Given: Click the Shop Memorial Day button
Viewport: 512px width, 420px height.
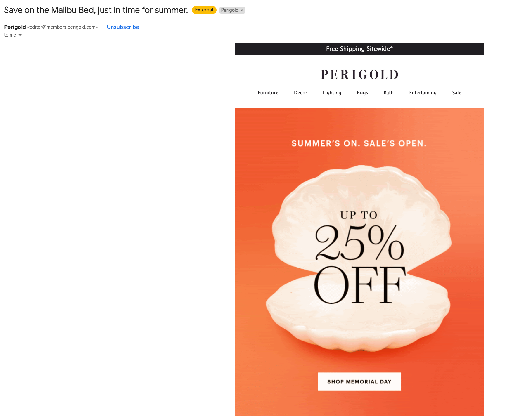Looking at the screenshot, I should (359, 381).
